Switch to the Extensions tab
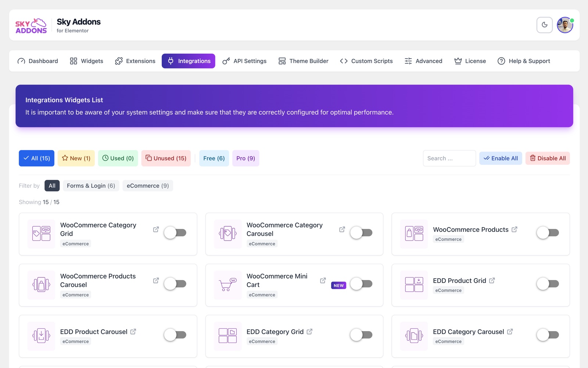 (x=135, y=61)
